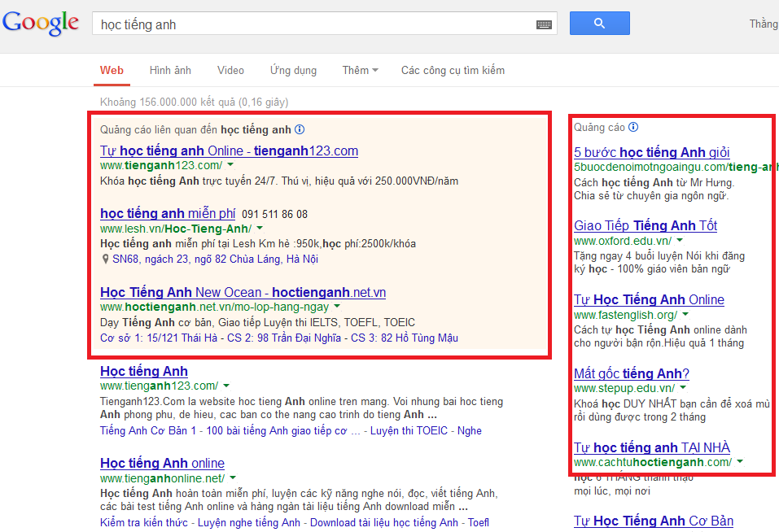Open the result 'Học tiếng Anh online'

(x=163, y=463)
